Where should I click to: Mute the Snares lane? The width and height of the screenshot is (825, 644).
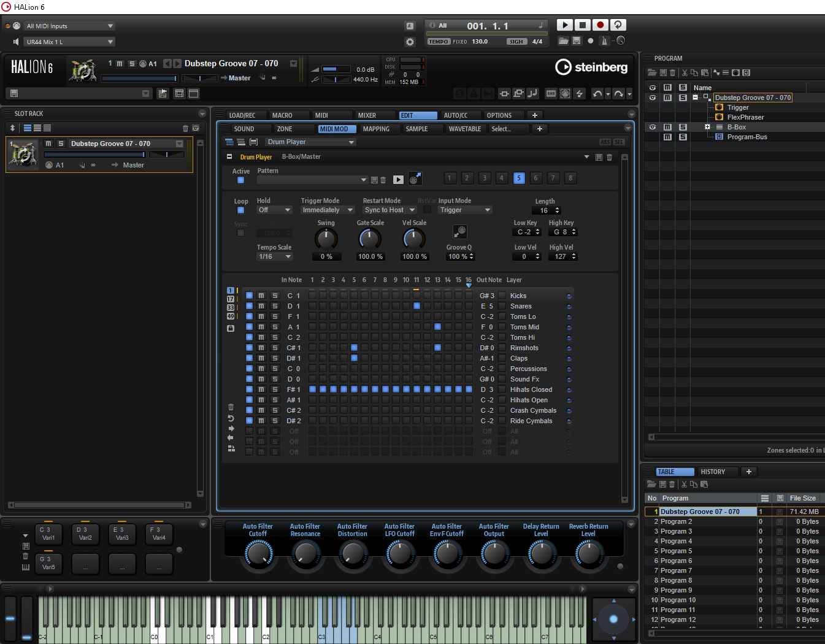[261, 306]
